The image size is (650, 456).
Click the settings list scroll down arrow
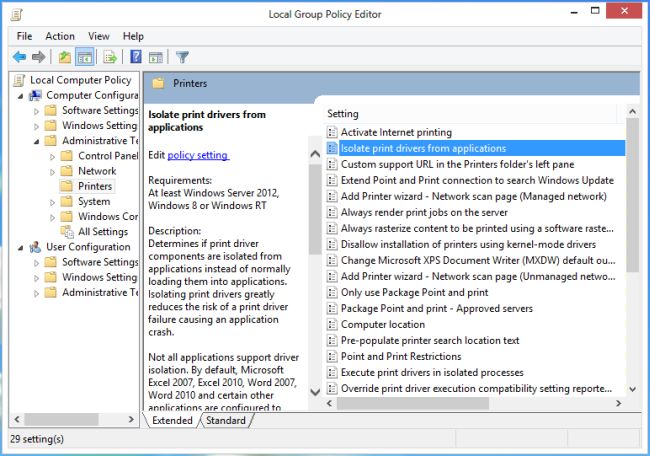click(632, 389)
